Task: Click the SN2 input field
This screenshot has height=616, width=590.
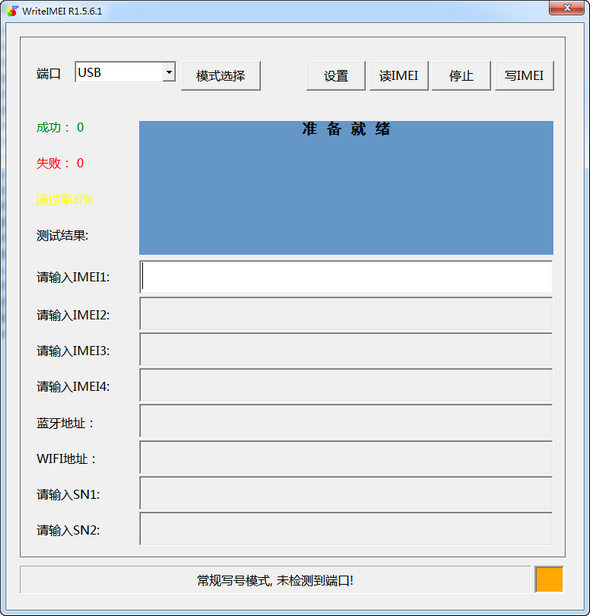Action: coord(346,529)
